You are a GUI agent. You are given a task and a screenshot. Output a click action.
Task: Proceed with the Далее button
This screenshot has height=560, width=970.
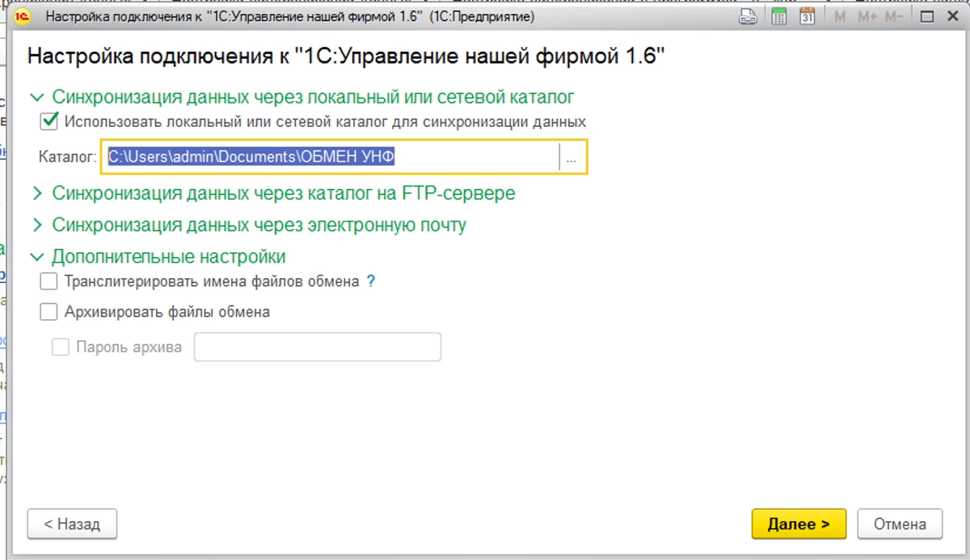point(799,524)
